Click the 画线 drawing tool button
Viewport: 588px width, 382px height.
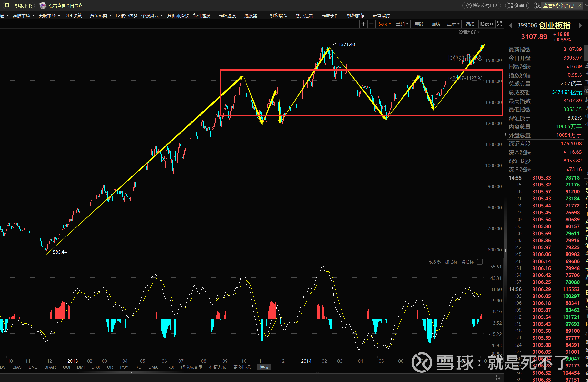pyautogui.click(x=436, y=24)
